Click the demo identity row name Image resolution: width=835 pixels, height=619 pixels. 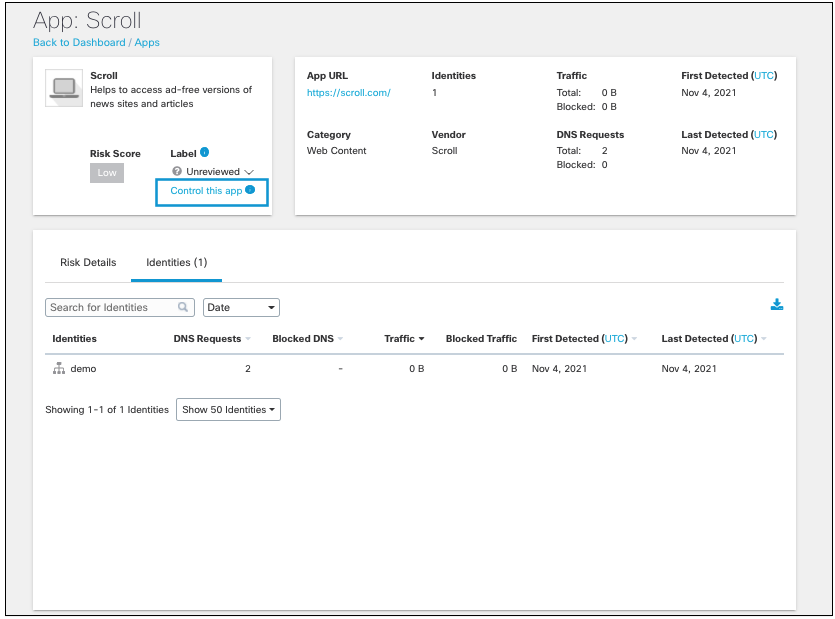[83, 369]
